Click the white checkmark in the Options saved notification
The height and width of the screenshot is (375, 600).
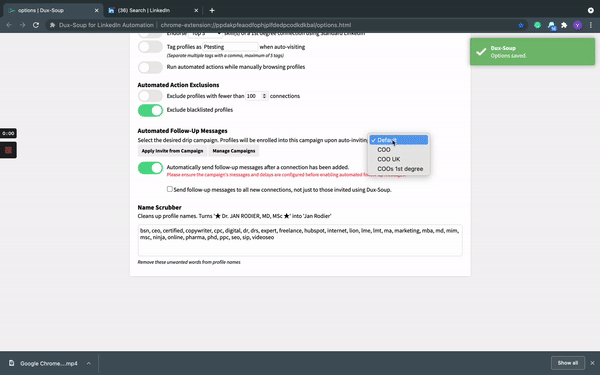point(481,52)
